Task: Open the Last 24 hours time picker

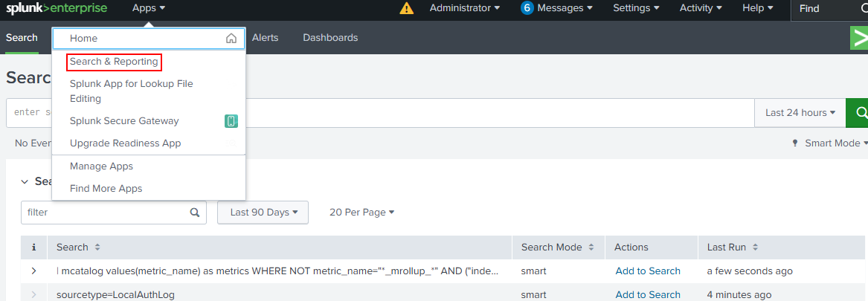Action: tap(800, 112)
